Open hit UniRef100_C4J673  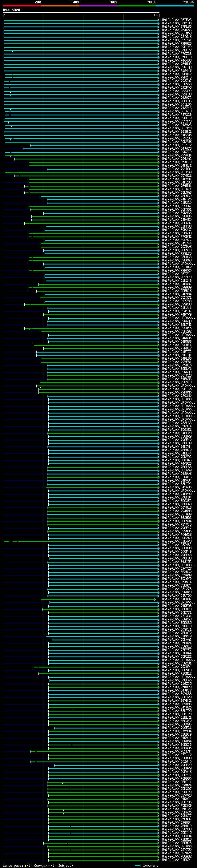coord(177,149)
